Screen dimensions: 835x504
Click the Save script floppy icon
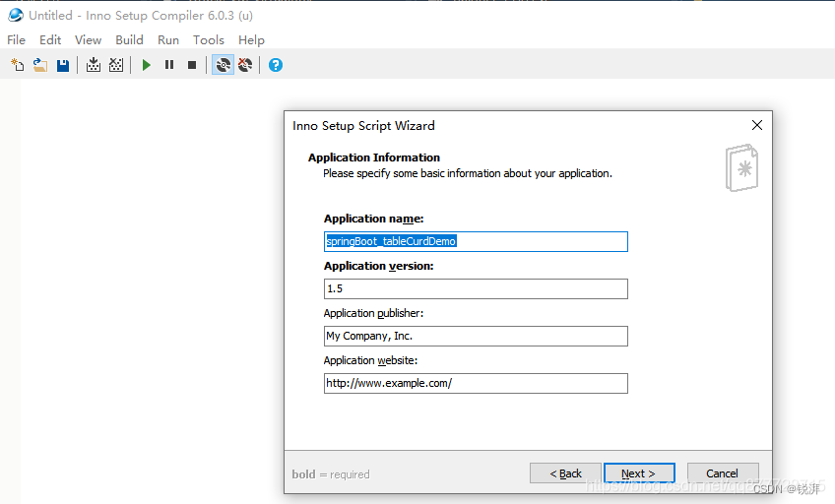click(x=63, y=65)
